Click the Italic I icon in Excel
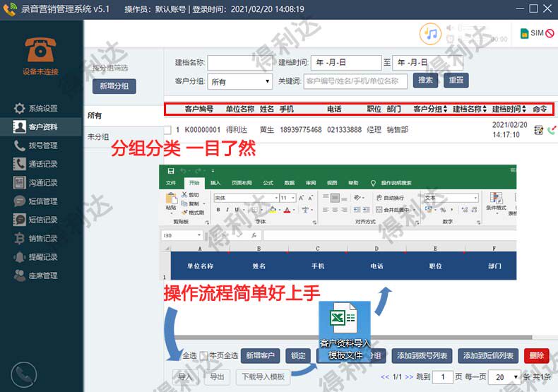The height and width of the screenshot is (392, 558). click(227, 210)
